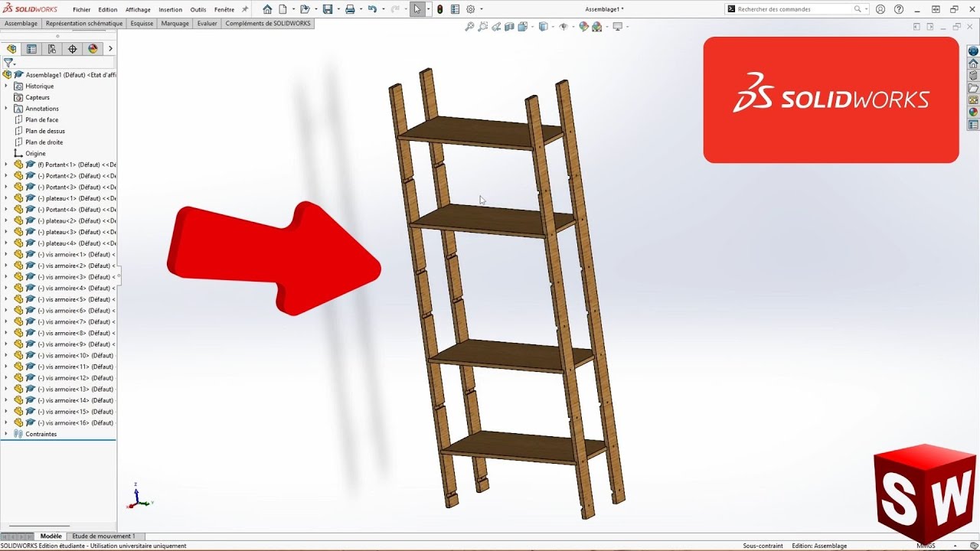
Task: Open the Outils menu
Action: (x=198, y=10)
